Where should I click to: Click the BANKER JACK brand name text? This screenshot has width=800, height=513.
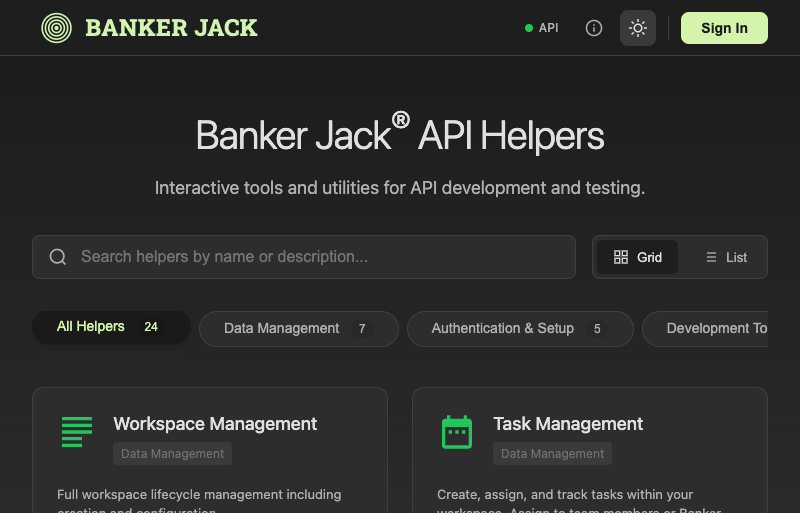pyautogui.click(x=171, y=28)
